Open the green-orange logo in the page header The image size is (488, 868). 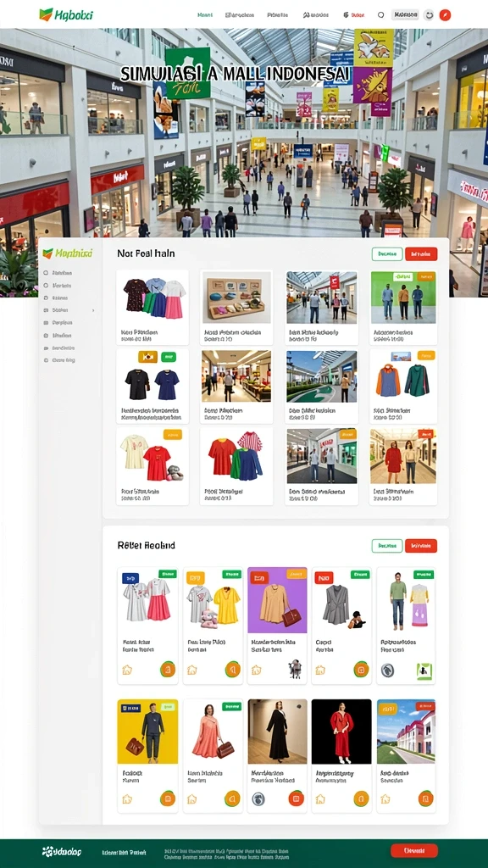click(66, 15)
